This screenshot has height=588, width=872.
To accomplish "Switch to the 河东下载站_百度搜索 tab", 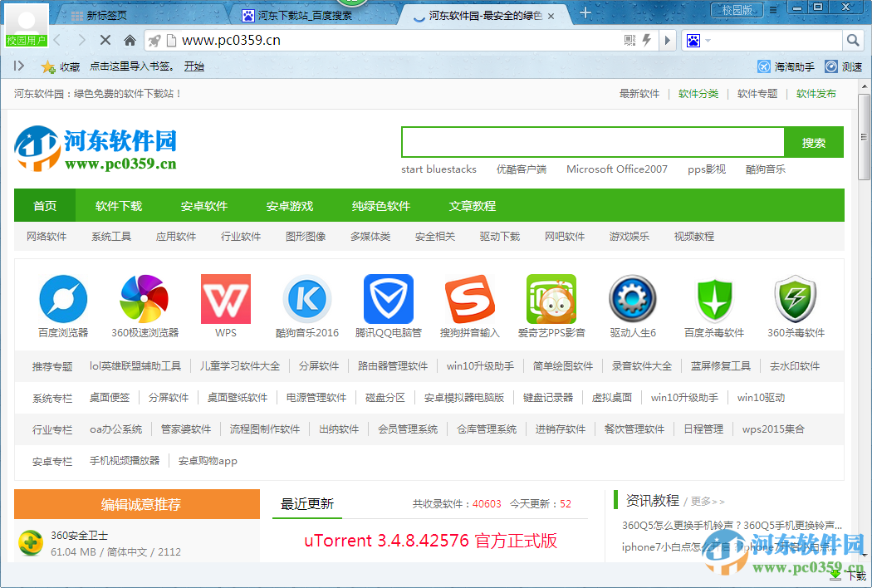I will [303, 15].
